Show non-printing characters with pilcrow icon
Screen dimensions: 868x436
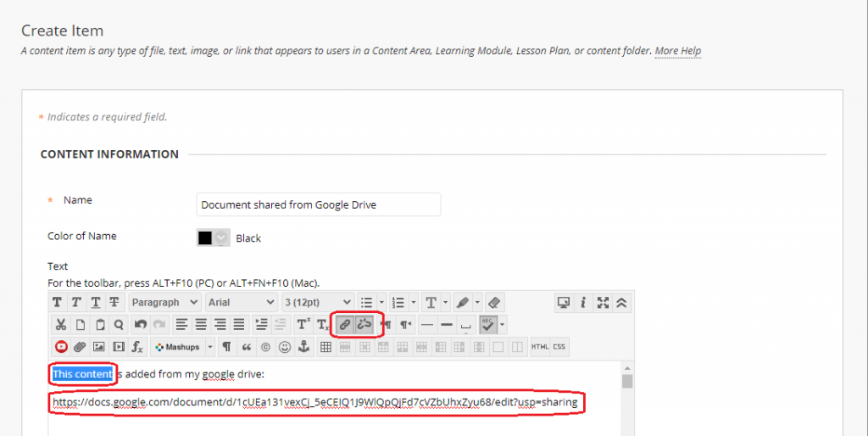pyautogui.click(x=226, y=347)
